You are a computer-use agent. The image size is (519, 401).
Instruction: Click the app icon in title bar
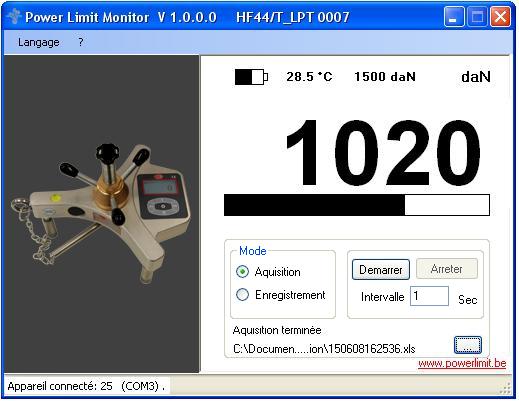[x=14, y=17]
